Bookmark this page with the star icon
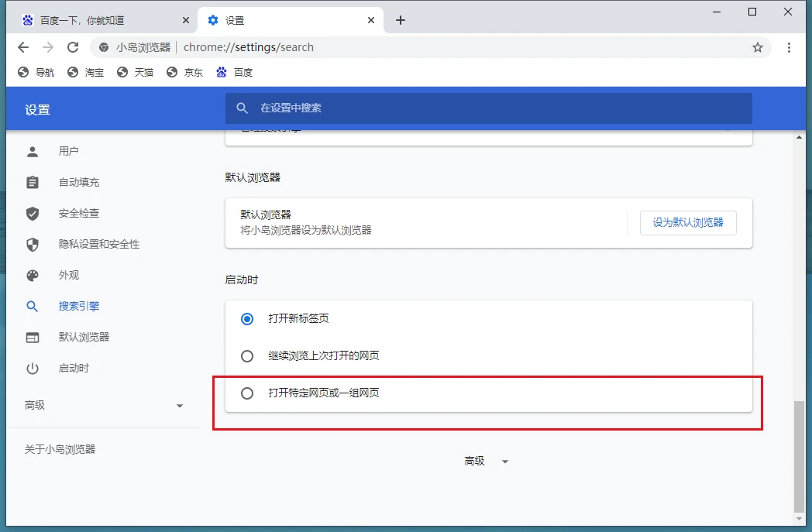Viewport: 812px width, 532px height. click(x=758, y=47)
